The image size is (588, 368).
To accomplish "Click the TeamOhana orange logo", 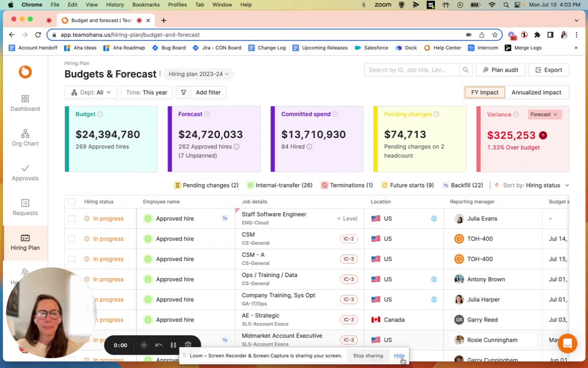I will tap(25, 72).
